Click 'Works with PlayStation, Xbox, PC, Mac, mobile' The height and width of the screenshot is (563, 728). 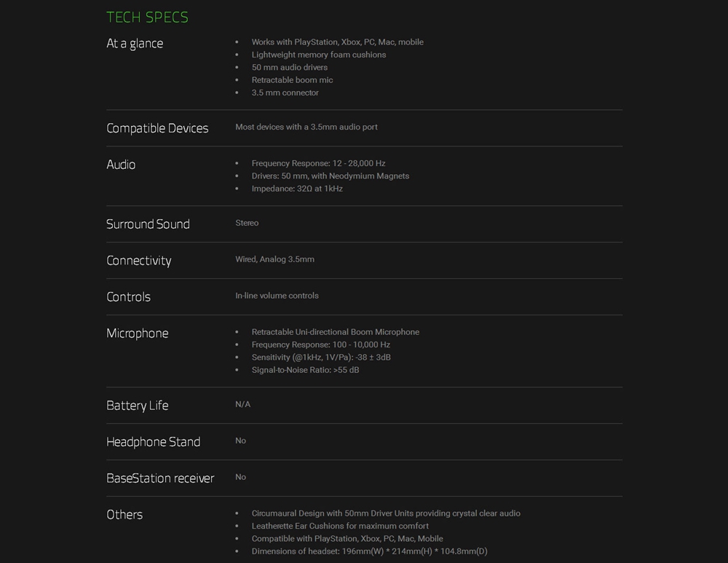[x=338, y=42]
